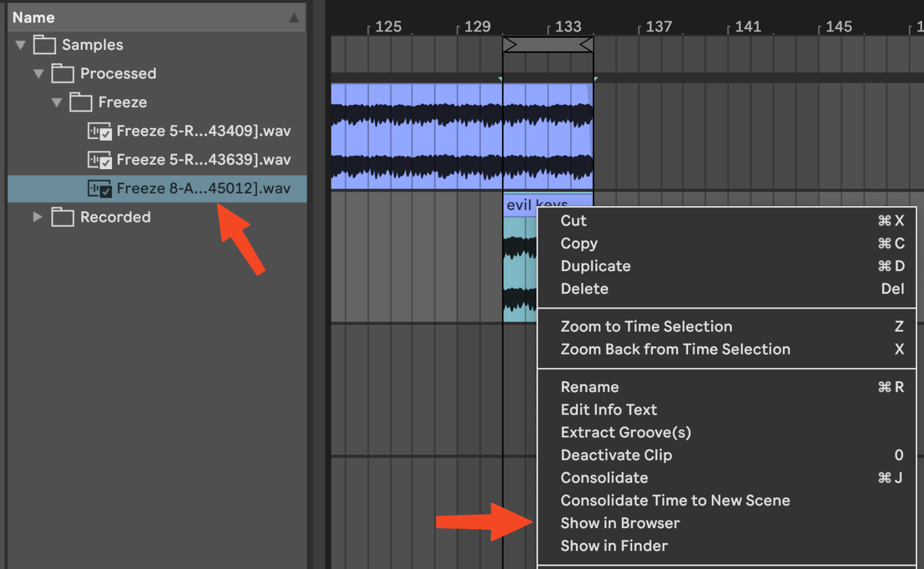This screenshot has height=569, width=924.
Task: Select Zoom to Time Selection
Action: [x=646, y=327]
